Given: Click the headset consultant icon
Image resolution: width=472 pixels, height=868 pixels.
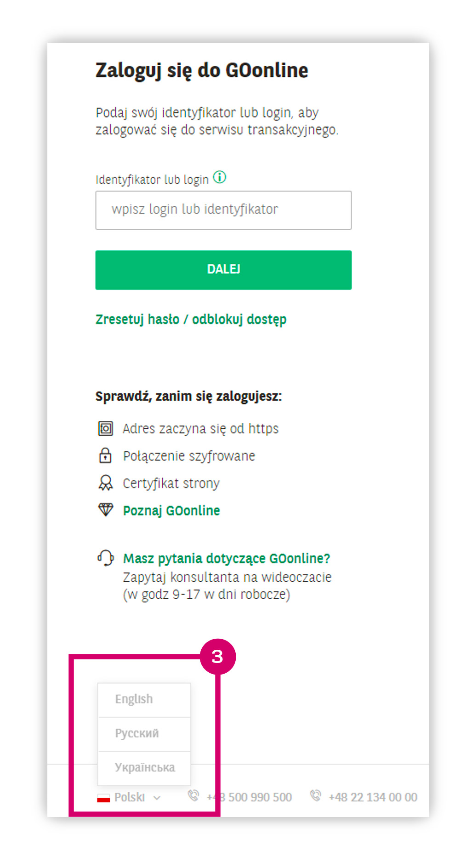Looking at the screenshot, I should 105,558.
